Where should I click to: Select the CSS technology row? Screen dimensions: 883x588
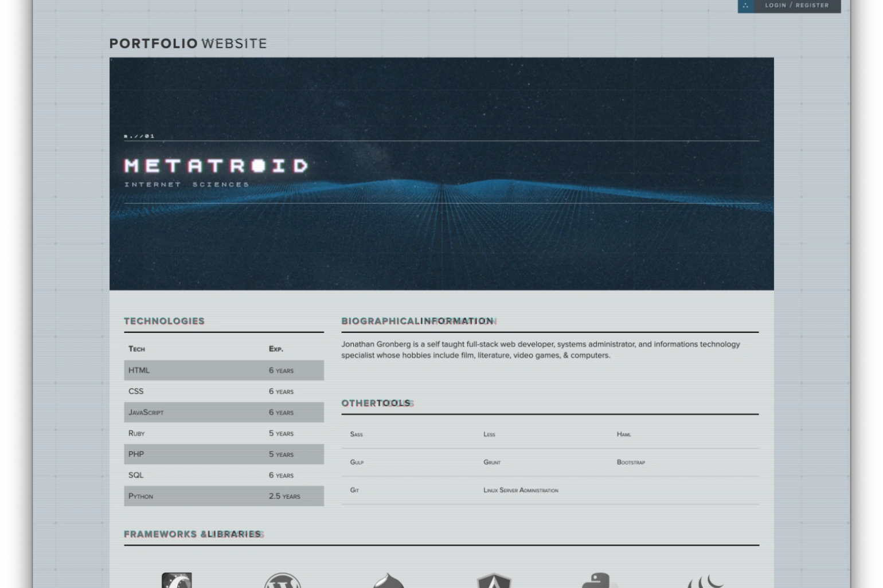pos(224,391)
